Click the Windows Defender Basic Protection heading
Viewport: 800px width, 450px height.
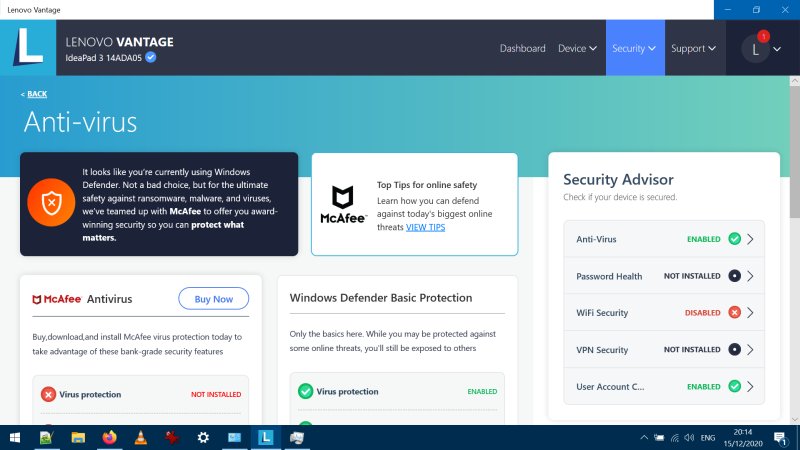[x=381, y=298]
